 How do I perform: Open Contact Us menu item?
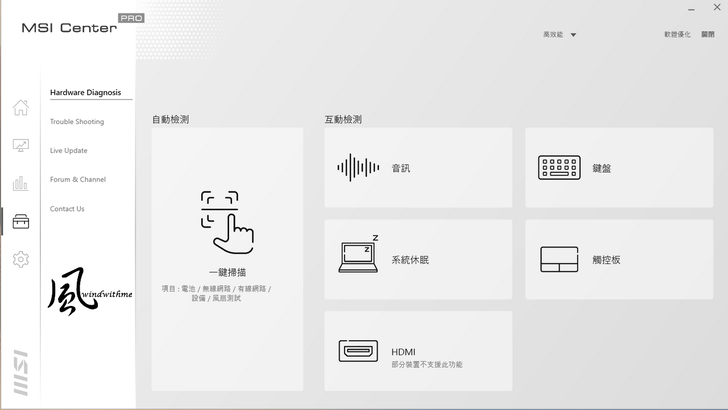(67, 209)
